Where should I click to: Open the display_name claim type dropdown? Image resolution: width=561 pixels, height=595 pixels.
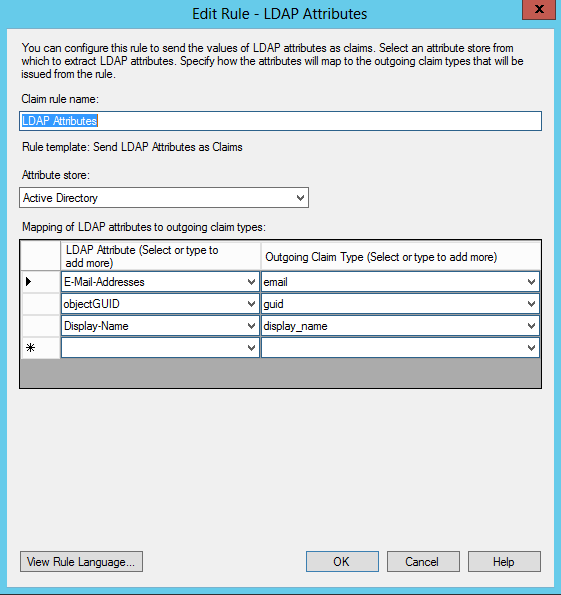[531, 326]
